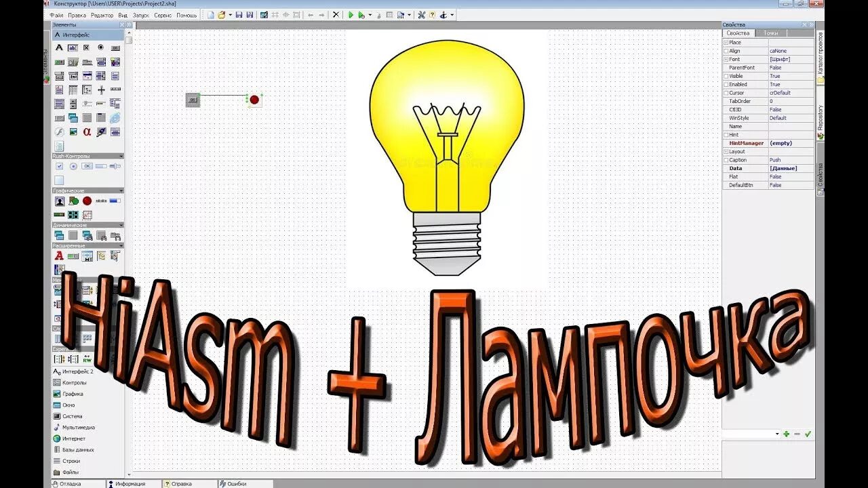This screenshot has height=488, width=868.
Task: Click the redo right-arrow toolbar icon
Action: (x=321, y=15)
